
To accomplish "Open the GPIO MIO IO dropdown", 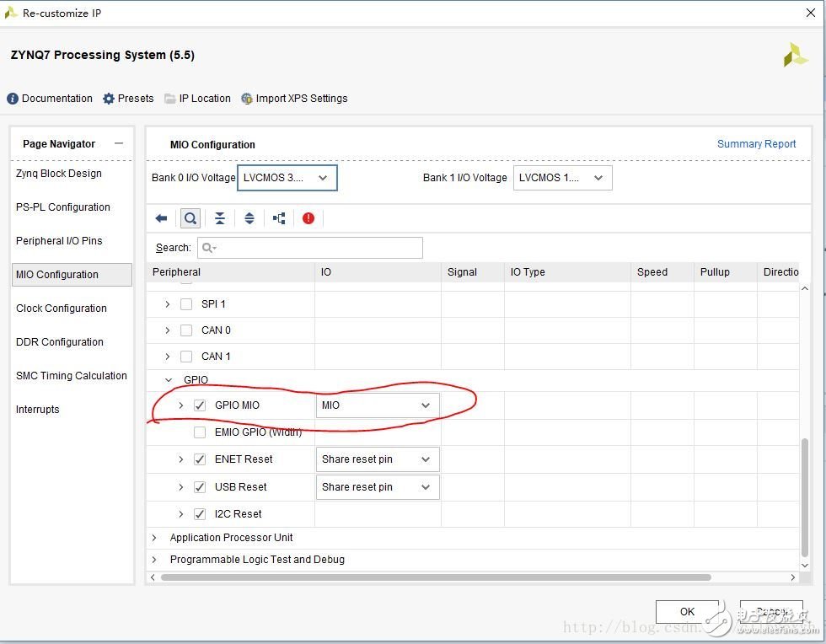I will 378,405.
